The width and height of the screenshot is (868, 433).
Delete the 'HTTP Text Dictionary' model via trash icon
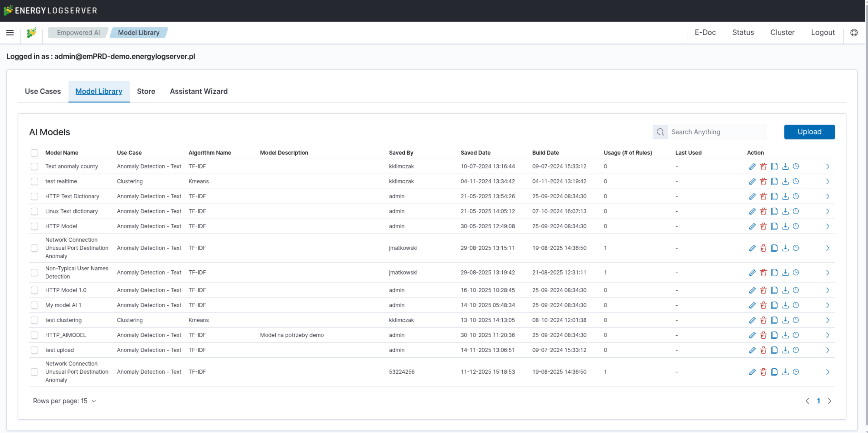[x=763, y=196]
